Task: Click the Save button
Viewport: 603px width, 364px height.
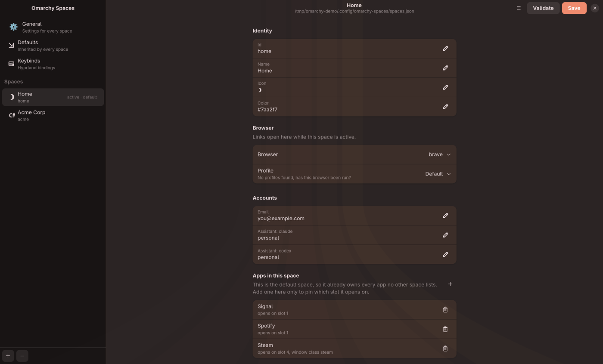Action: pyautogui.click(x=574, y=8)
